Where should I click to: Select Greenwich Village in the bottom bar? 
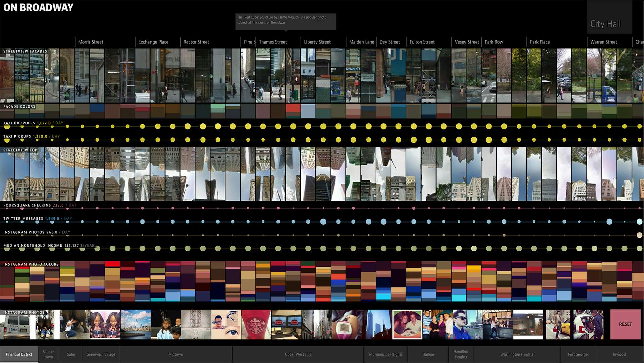[100, 354]
